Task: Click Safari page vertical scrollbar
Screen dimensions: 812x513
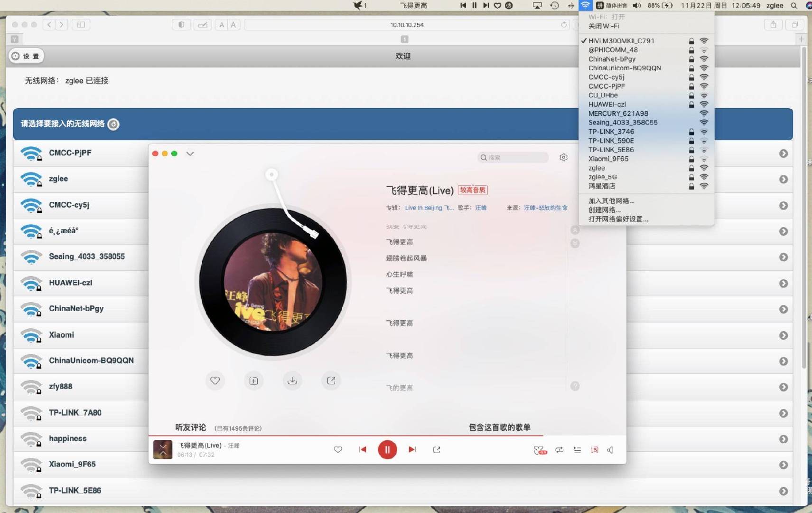Action: point(803,208)
